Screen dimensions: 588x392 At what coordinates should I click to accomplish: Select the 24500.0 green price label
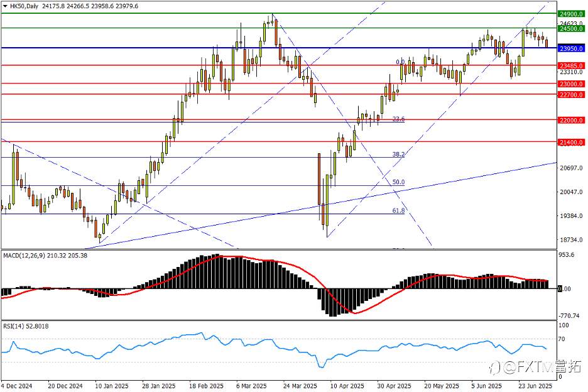tap(571, 28)
